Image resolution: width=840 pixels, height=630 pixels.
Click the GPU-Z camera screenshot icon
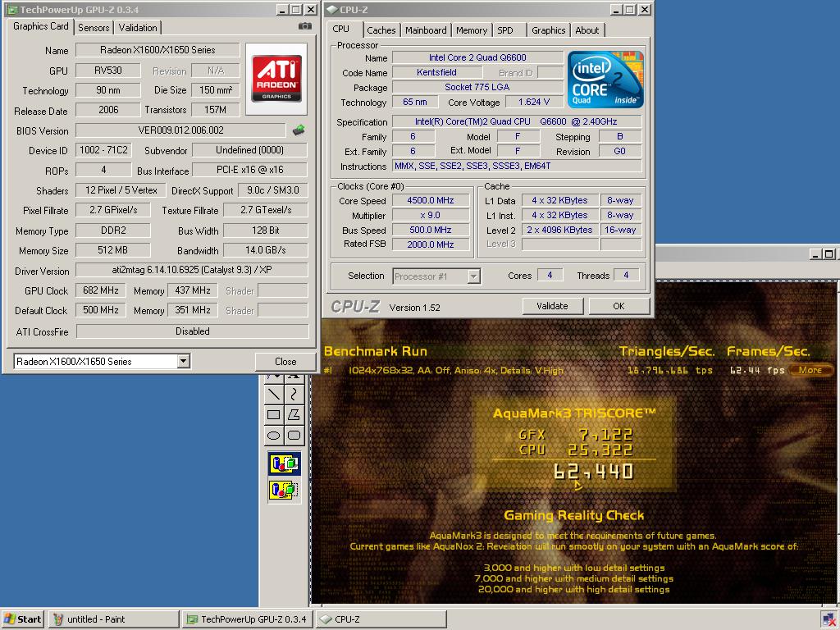point(305,26)
